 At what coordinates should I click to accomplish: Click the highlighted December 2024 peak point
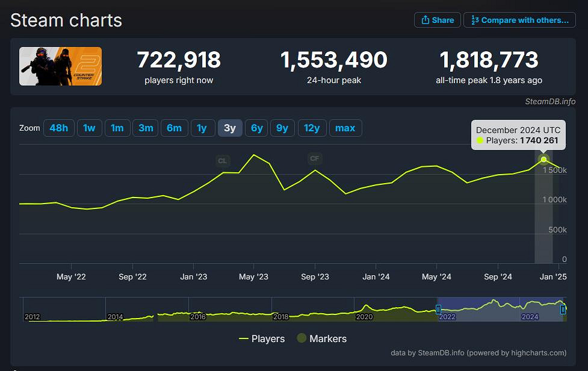(x=543, y=159)
